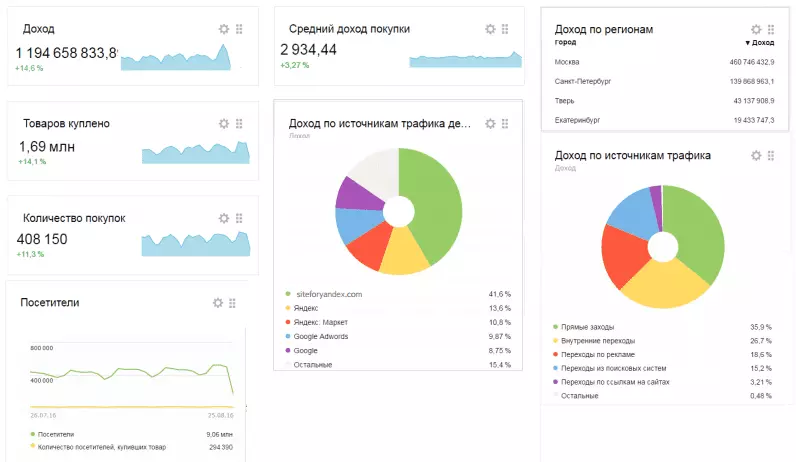Click the Город column header
This screenshot has width=796, height=462.
[565, 43]
